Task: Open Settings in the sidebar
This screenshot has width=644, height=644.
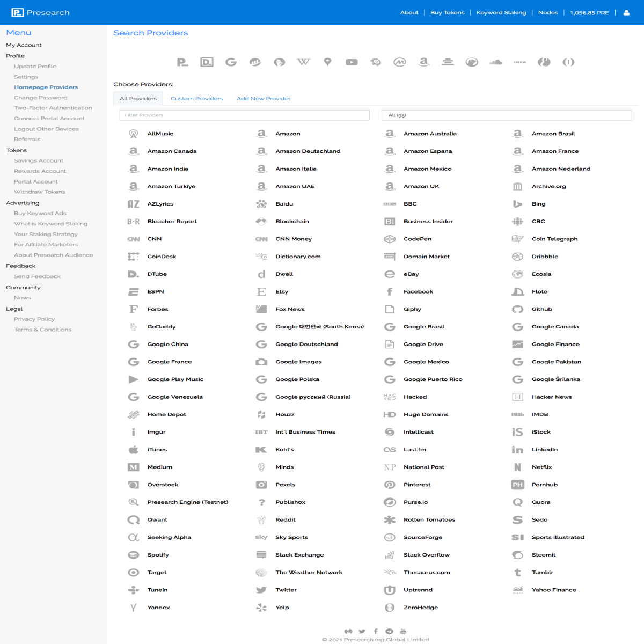Action: [26, 77]
